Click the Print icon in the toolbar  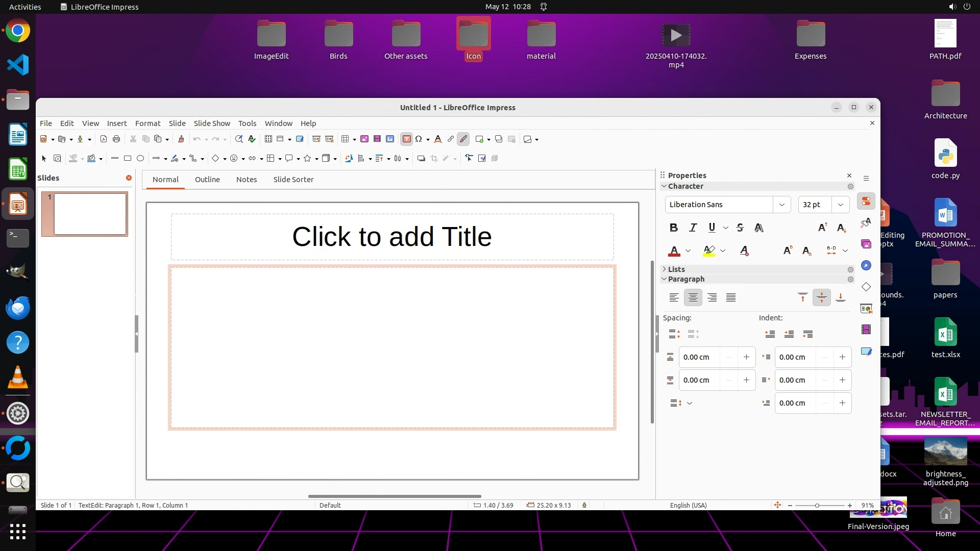pyautogui.click(x=116, y=139)
